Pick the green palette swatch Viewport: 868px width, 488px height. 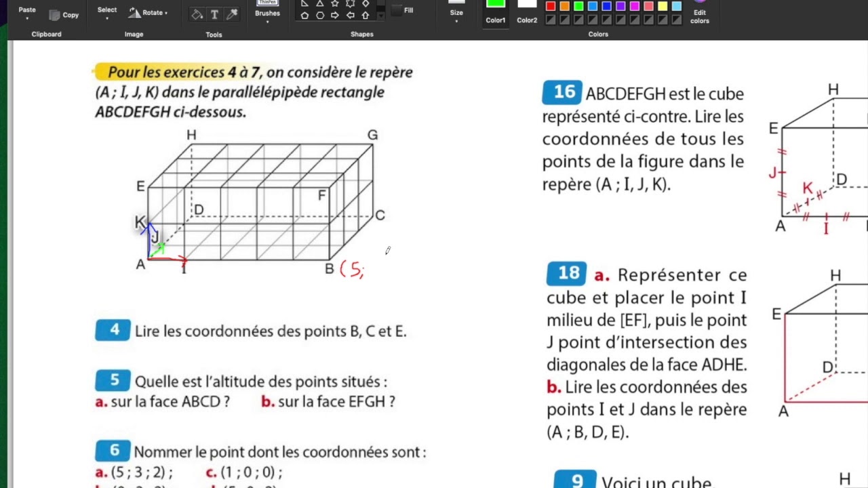pyautogui.click(x=578, y=6)
